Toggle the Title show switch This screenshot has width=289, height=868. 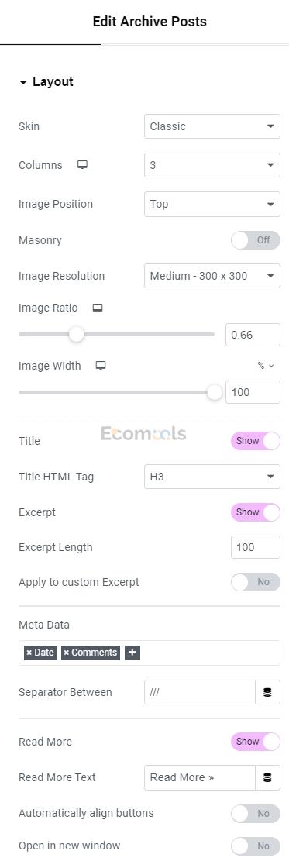[255, 441]
